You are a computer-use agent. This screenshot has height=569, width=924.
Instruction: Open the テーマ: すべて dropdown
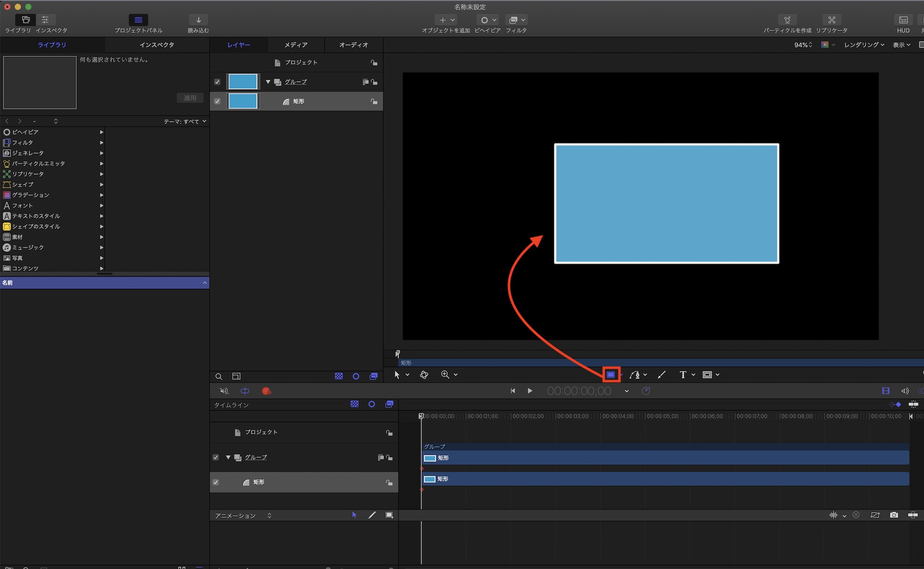(x=185, y=121)
